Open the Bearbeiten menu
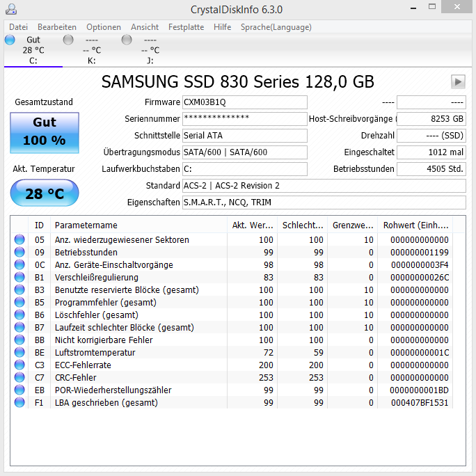476x476 pixels. 57,27
